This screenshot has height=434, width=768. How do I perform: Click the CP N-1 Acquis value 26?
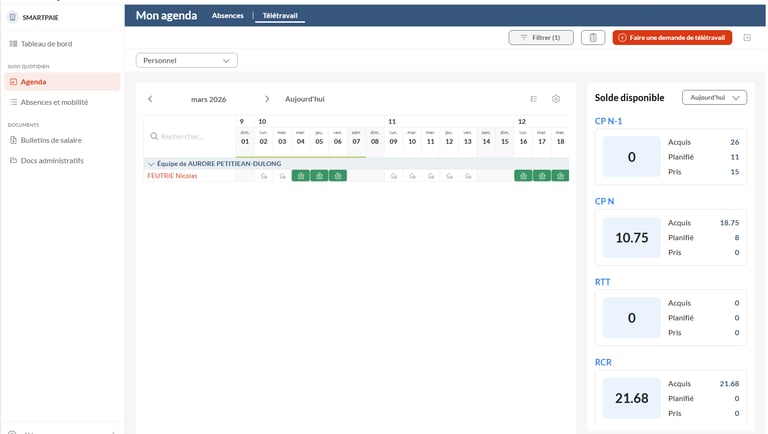pos(735,142)
